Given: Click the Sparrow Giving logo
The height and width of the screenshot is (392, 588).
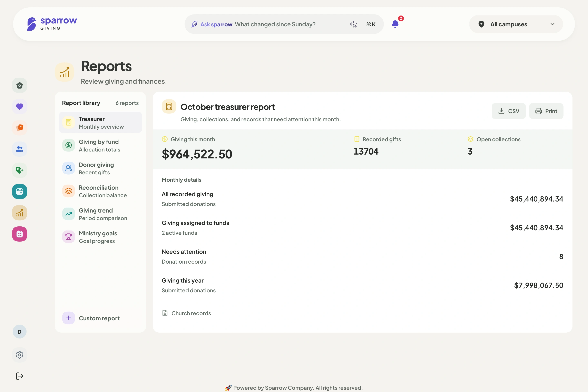Looking at the screenshot, I should pos(52,24).
